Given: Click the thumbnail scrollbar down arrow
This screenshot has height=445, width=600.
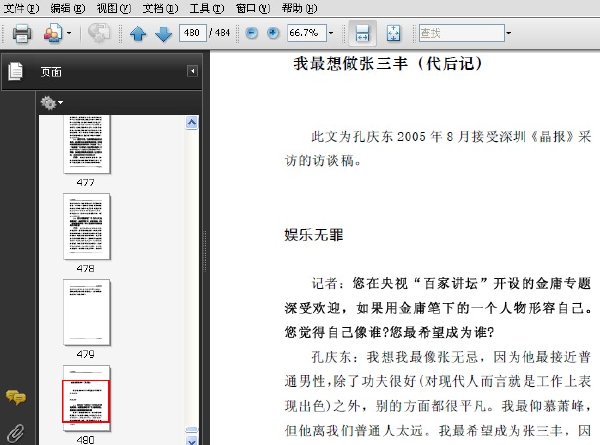Looking at the screenshot, I should pos(192,440).
